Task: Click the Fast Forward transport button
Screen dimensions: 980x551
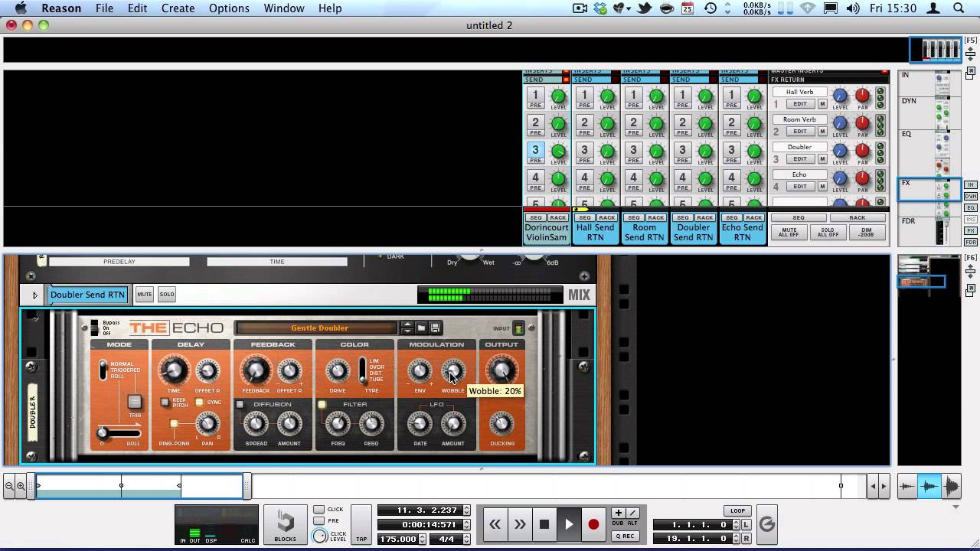Action: pyautogui.click(x=520, y=524)
